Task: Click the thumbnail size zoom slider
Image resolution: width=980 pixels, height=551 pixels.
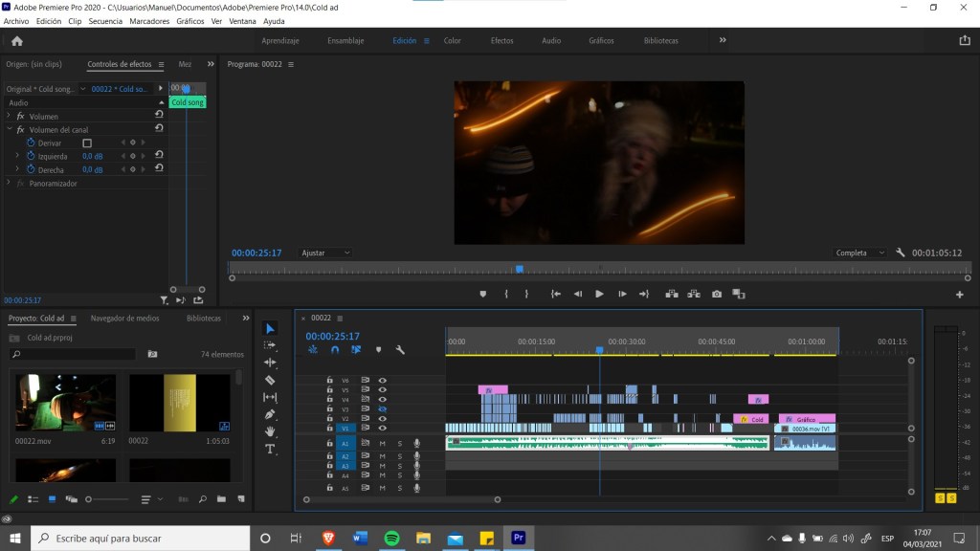Action: tap(89, 499)
